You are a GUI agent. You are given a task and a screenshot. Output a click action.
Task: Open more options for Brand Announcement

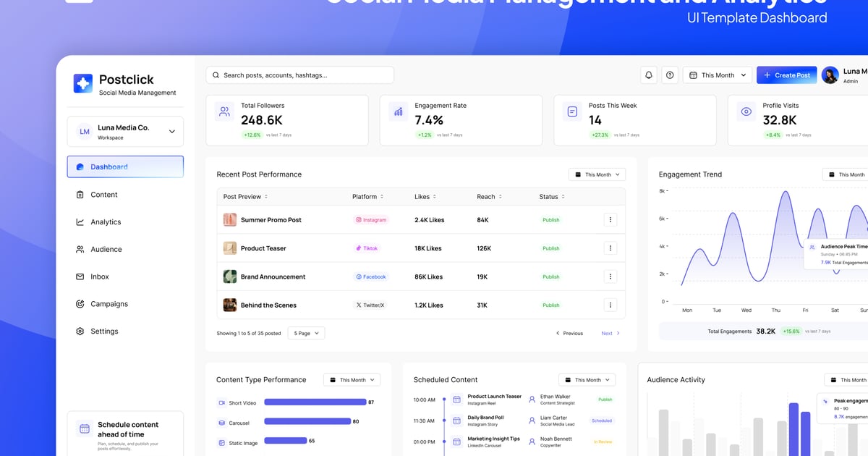point(610,276)
